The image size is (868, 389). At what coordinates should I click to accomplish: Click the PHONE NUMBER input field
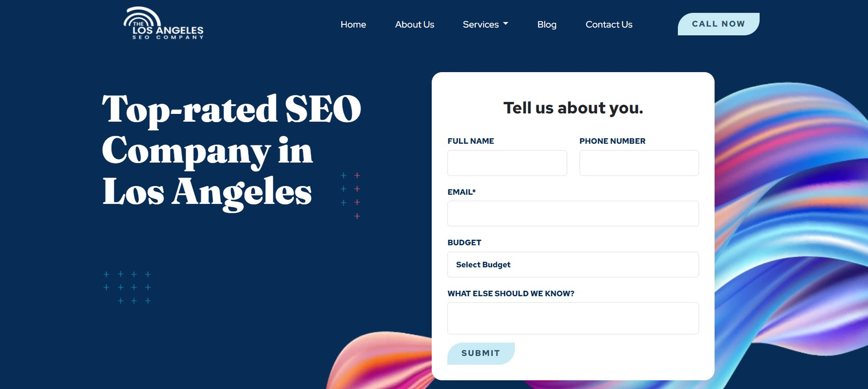coord(639,163)
